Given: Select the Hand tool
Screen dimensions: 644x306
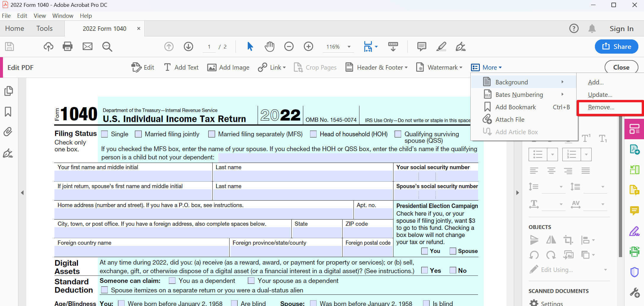Looking at the screenshot, I should 269,47.
